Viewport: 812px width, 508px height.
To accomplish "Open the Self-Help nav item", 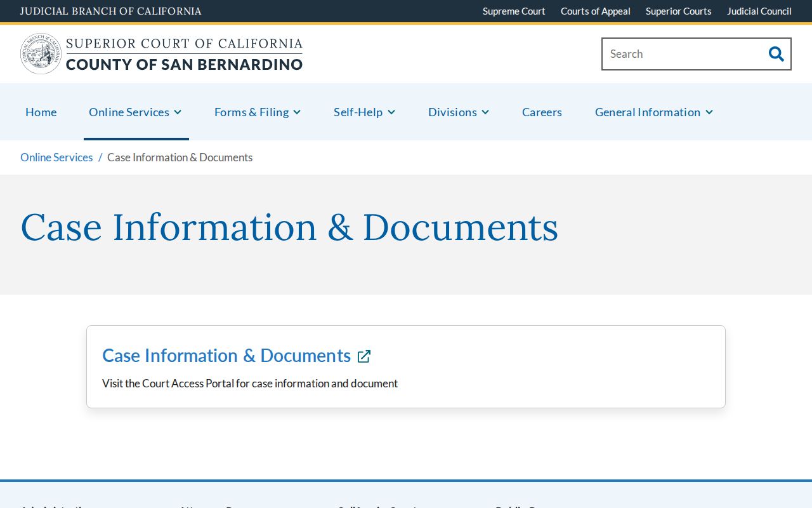I will 358,112.
